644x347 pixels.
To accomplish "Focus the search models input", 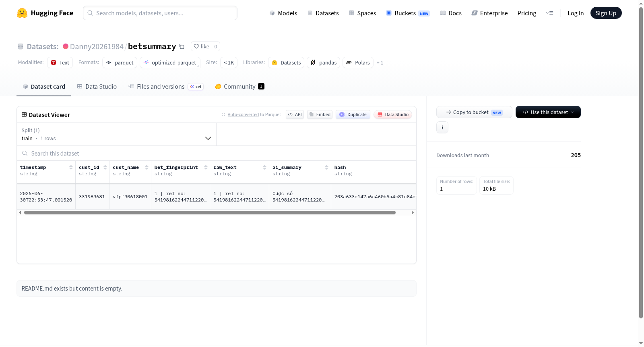I will pyautogui.click(x=160, y=13).
